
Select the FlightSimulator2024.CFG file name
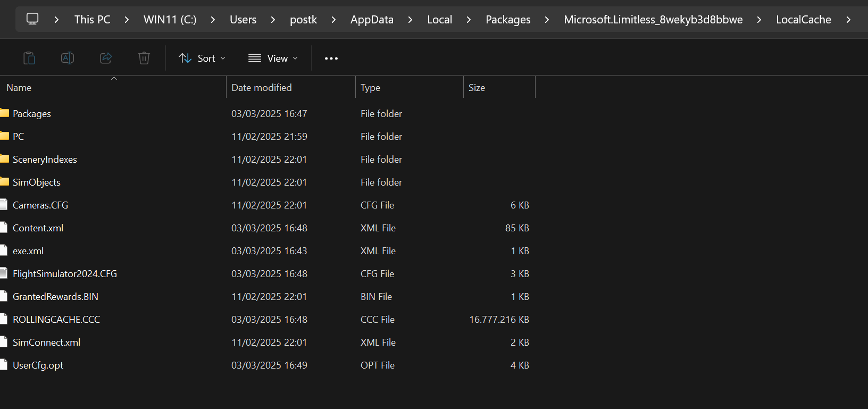pyautogui.click(x=65, y=274)
